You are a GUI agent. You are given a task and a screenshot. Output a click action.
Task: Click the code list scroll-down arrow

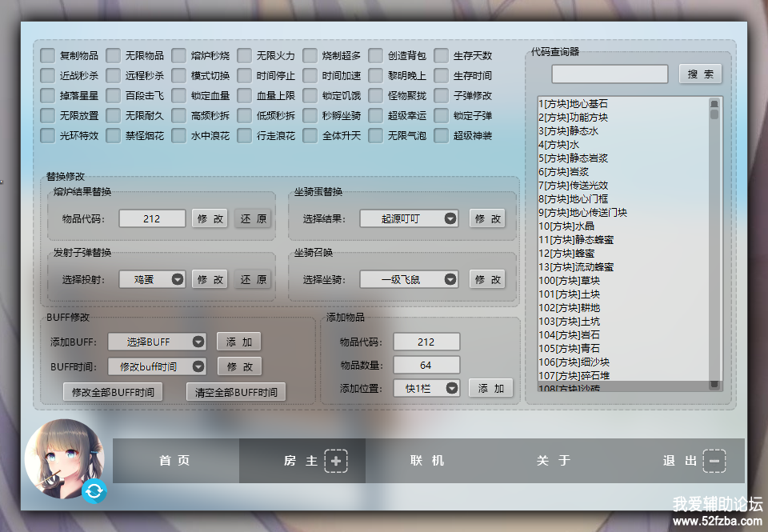coord(714,385)
